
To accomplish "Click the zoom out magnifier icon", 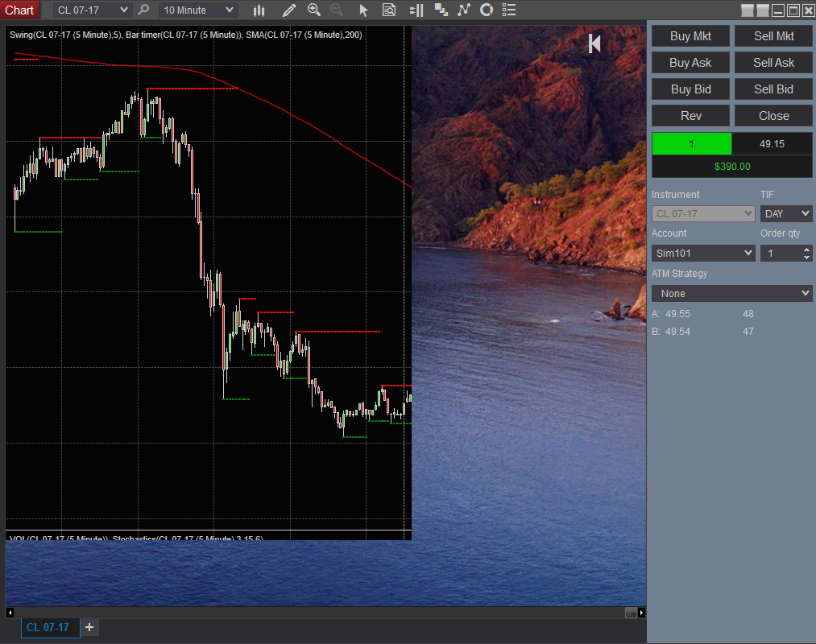I will tap(337, 10).
